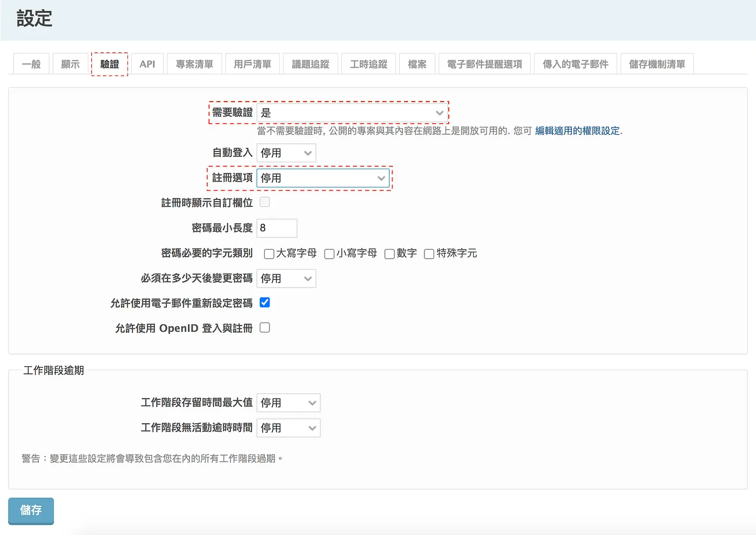Screen dimensions: 756x535
Task: Select the 驗證 tab
Action: (110, 64)
